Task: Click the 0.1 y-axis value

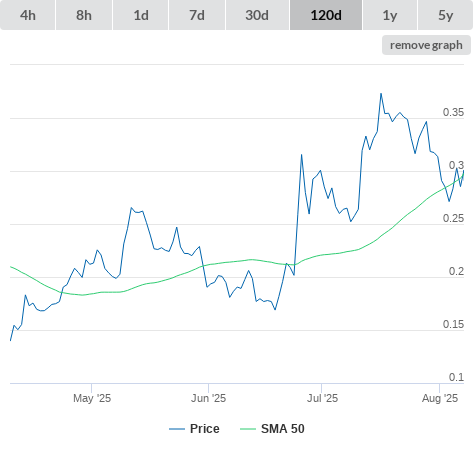Action: click(456, 377)
